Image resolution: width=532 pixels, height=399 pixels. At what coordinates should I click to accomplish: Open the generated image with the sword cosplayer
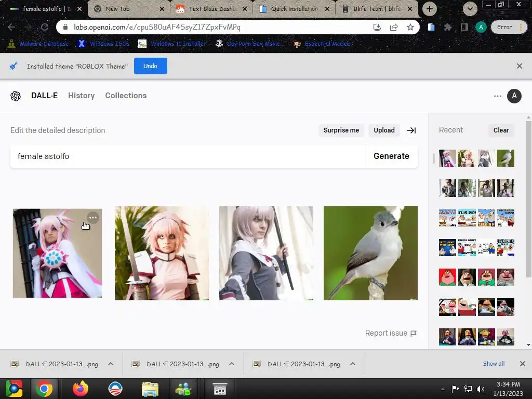click(162, 253)
